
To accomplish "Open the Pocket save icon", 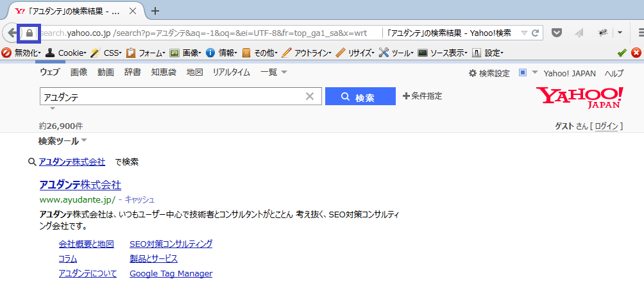I will pyautogui.click(x=557, y=33).
